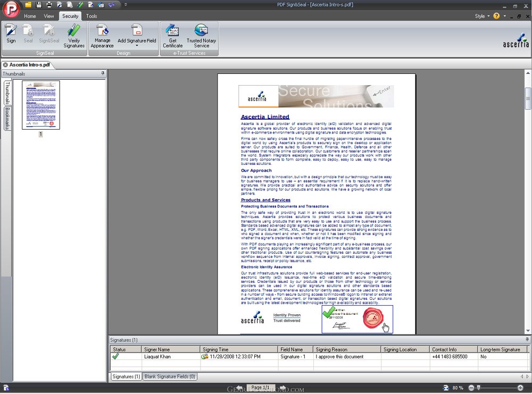Click the Verify Signatures ribbon button
532x394 pixels.
[74, 36]
